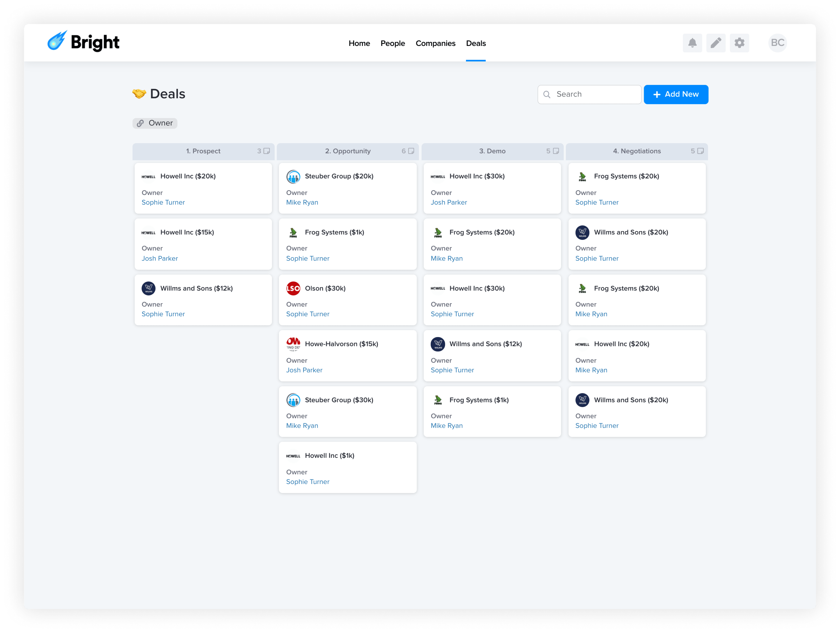The image size is (840, 633).
Task: Open notifications bell icon
Action: click(692, 43)
